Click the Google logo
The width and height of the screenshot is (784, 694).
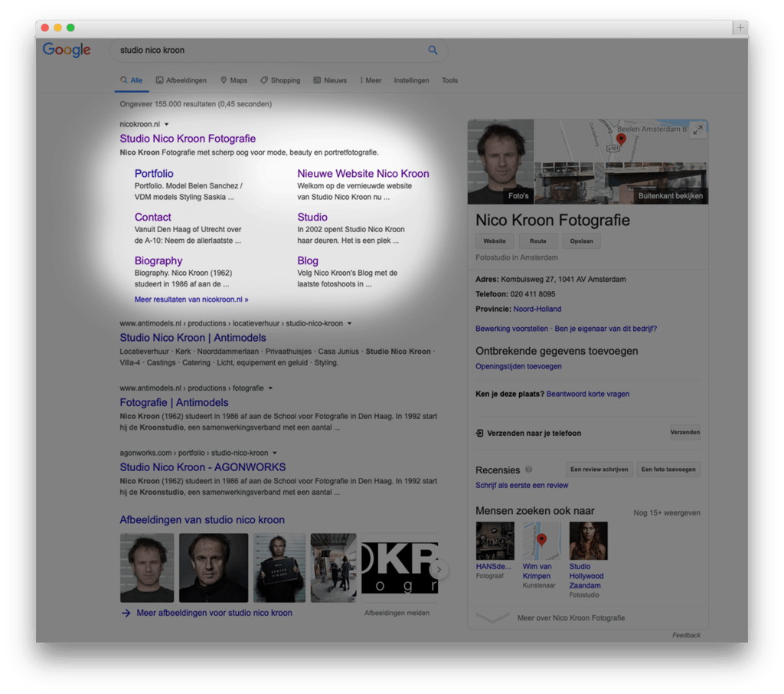67,50
